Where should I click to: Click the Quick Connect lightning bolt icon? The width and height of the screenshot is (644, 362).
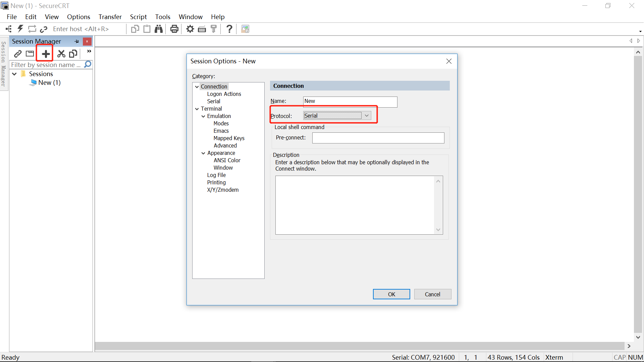(x=20, y=29)
